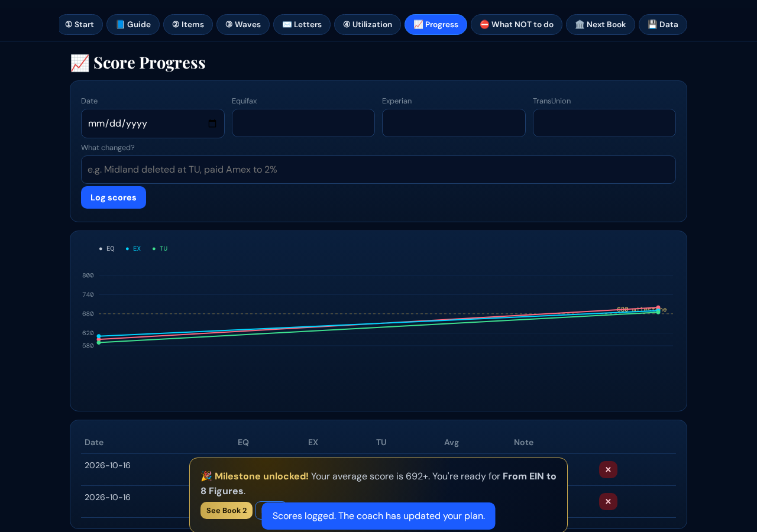Switch to the Utilization tab
This screenshot has height=532, width=757.
pyautogui.click(x=367, y=25)
